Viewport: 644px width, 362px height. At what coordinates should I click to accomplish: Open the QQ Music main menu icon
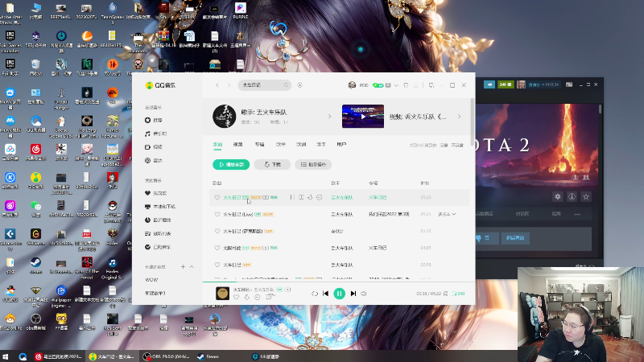pyautogui.click(x=415, y=85)
